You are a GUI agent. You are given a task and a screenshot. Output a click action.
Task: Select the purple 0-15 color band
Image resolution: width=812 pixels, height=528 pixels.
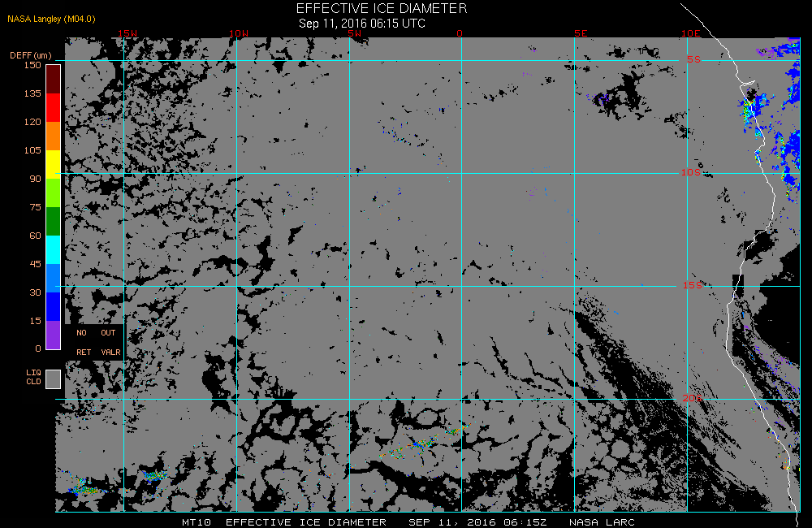(54, 335)
